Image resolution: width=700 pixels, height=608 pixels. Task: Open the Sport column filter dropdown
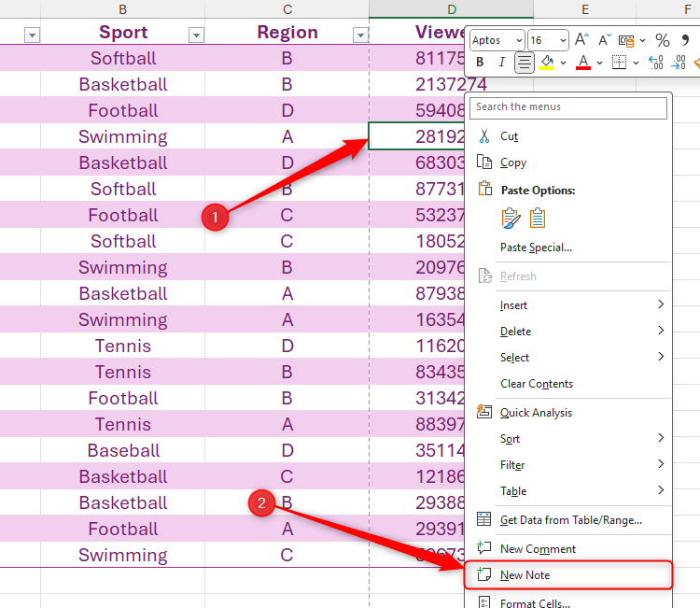pos(196,35)
